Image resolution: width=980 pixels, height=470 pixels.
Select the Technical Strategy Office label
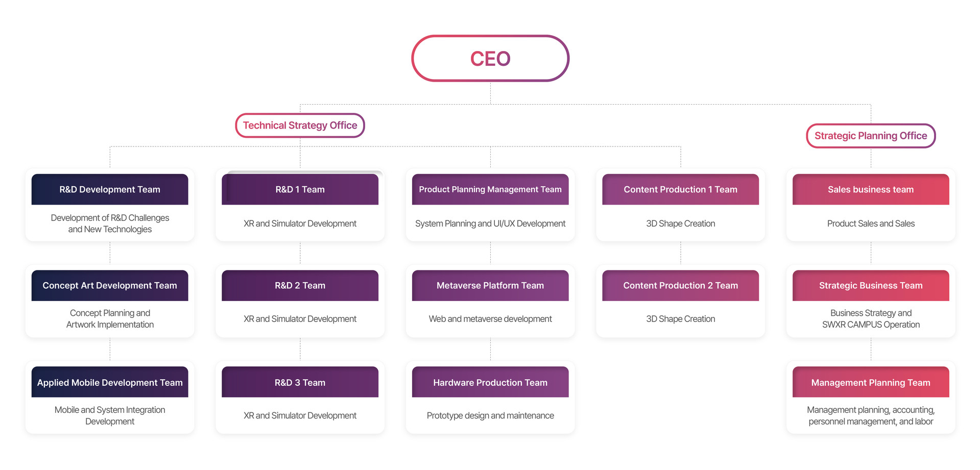pos(300,125)
